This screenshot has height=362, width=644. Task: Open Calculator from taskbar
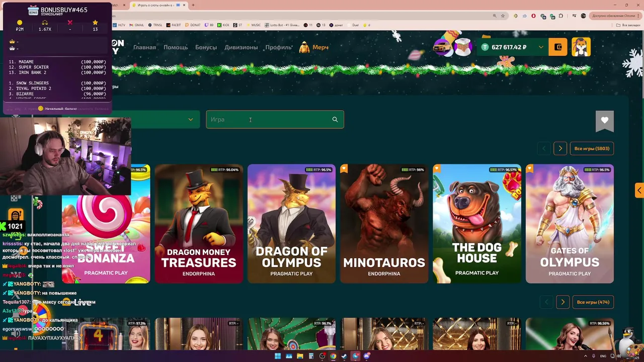click(311, 356)
